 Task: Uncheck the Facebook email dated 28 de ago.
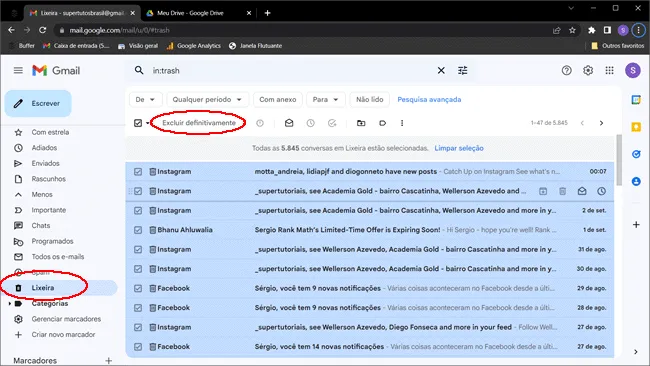point(138,308)
